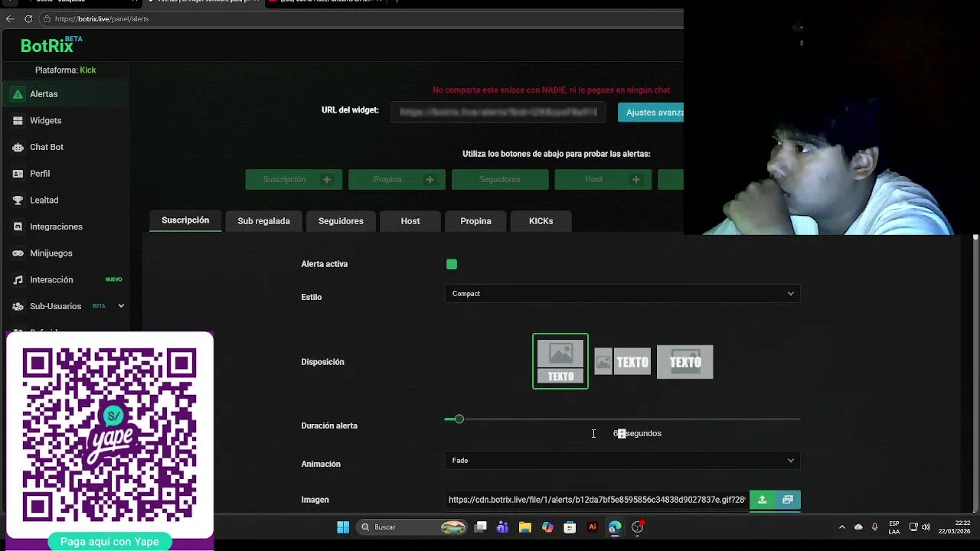Open the Minijuegos gamepad icon
This screenshot has width=980, height=551.
click(x=18, y=253)
